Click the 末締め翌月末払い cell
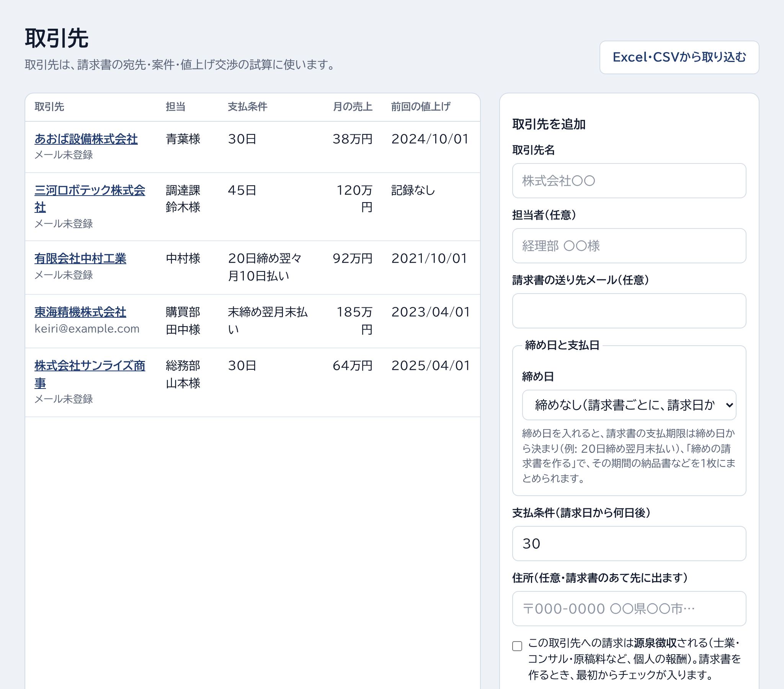The image size is (784, 689). 268,320
